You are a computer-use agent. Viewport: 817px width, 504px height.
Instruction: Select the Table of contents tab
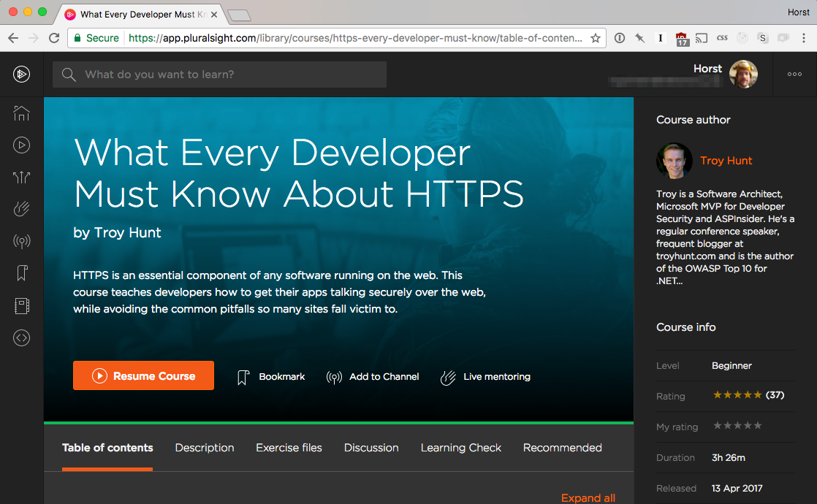(x=107, y=448)
